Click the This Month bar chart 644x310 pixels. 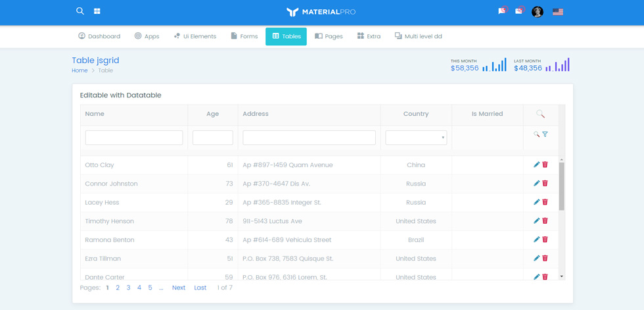point(494,65)
